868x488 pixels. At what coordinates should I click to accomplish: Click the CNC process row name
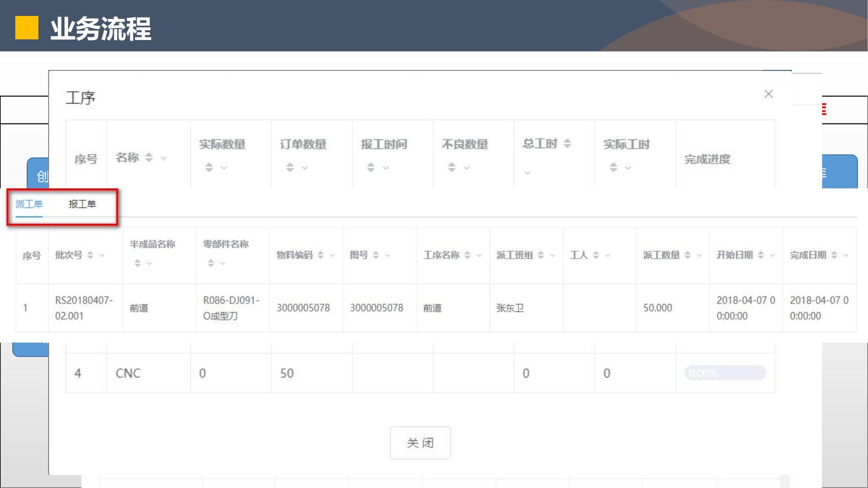coord(128,373)
